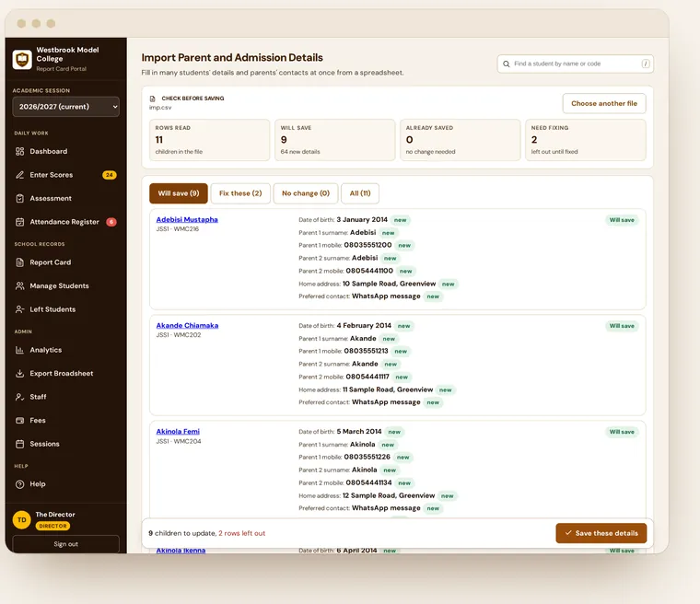Click the Westbrook Model College shield logo
700x604 pixels.
(x=22, y=59)
